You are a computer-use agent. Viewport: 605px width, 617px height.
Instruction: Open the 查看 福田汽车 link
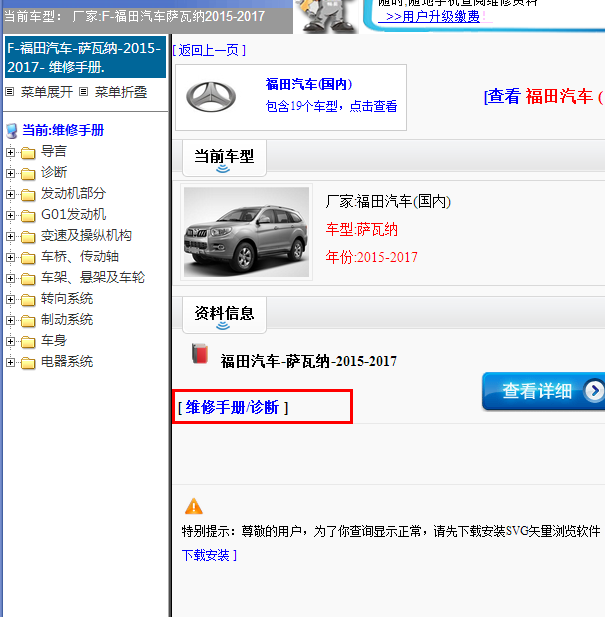[544, 96]
